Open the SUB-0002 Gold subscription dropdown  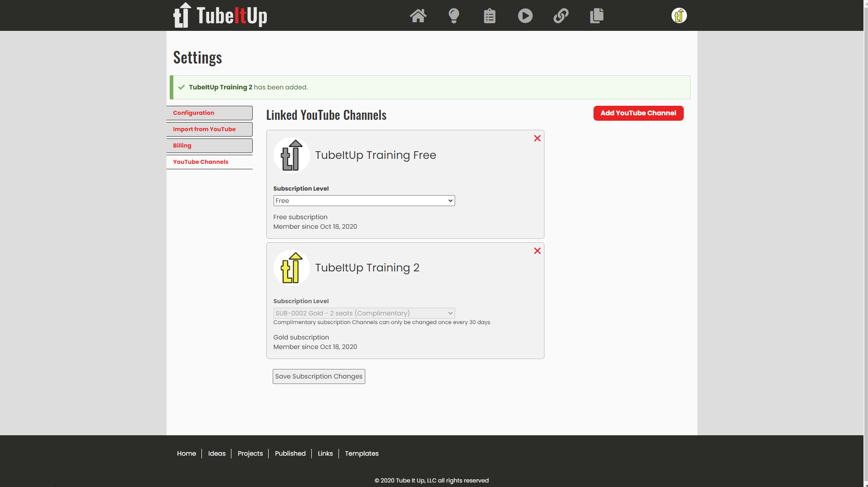(x=364, y=313)
